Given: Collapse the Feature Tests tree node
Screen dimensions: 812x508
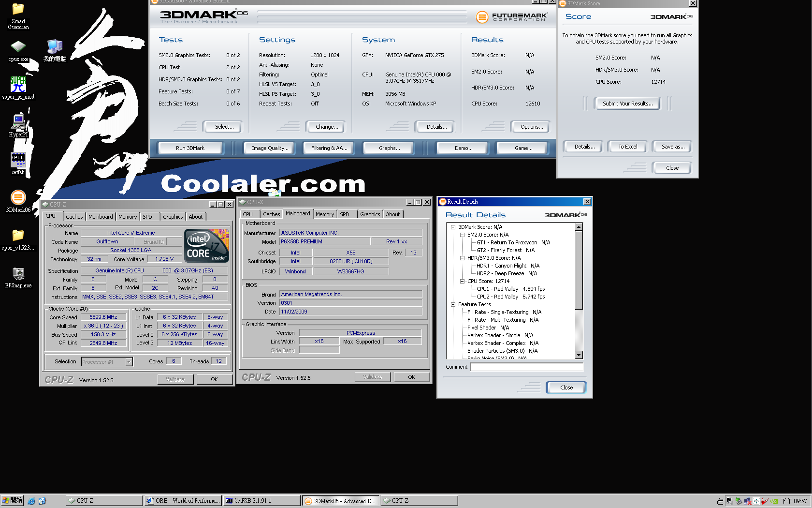Looking at the screenshot, I should pos(453,304).
